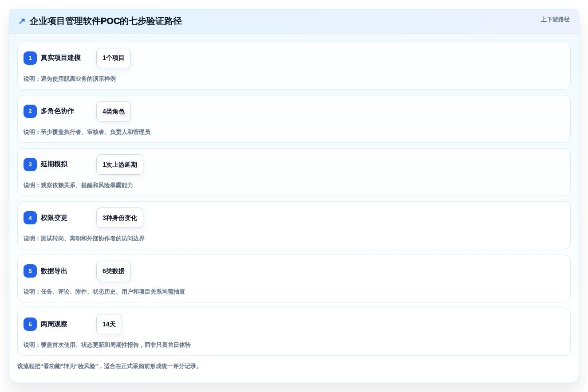
Task: Click the footer summary about 验风险
Action: [109, 366]
